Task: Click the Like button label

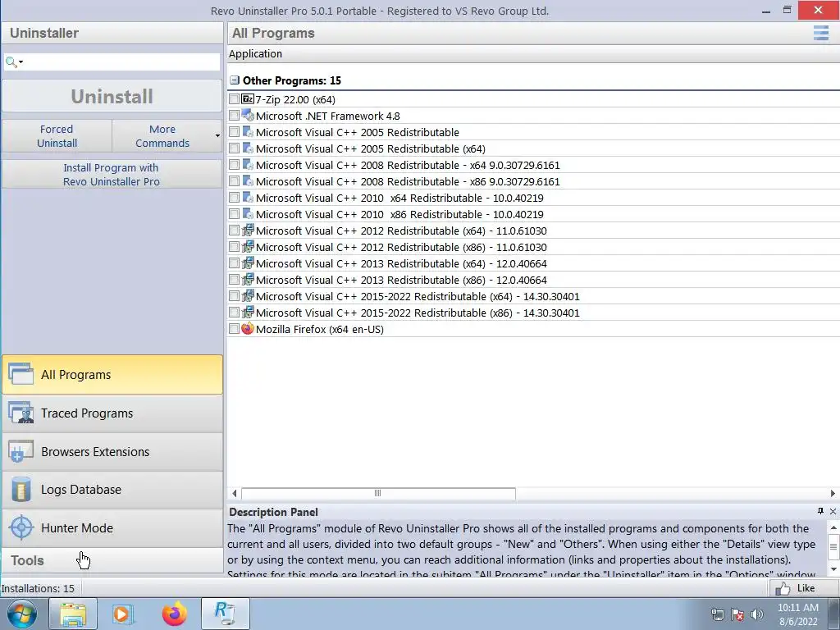Action: (806, 587)
